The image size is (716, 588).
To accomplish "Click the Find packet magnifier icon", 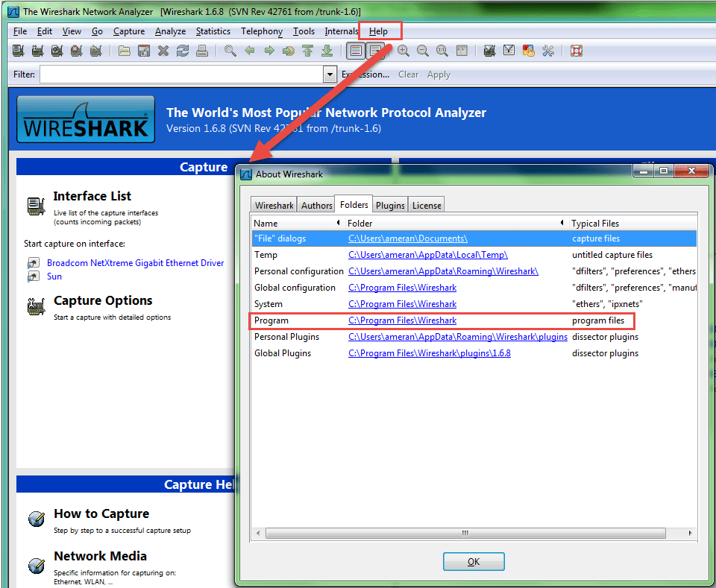I will tap(230, 51).
